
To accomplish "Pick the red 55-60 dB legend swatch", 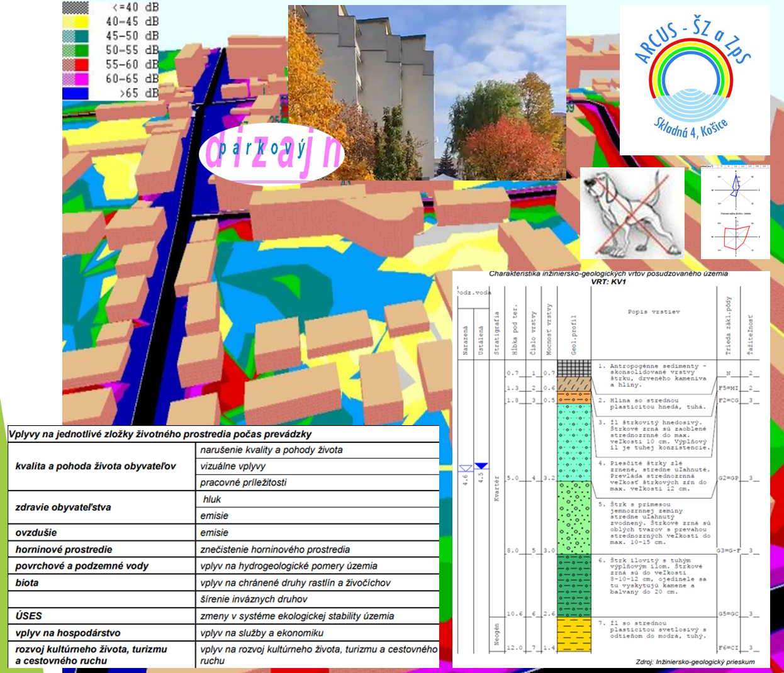I will click(76, 64).
